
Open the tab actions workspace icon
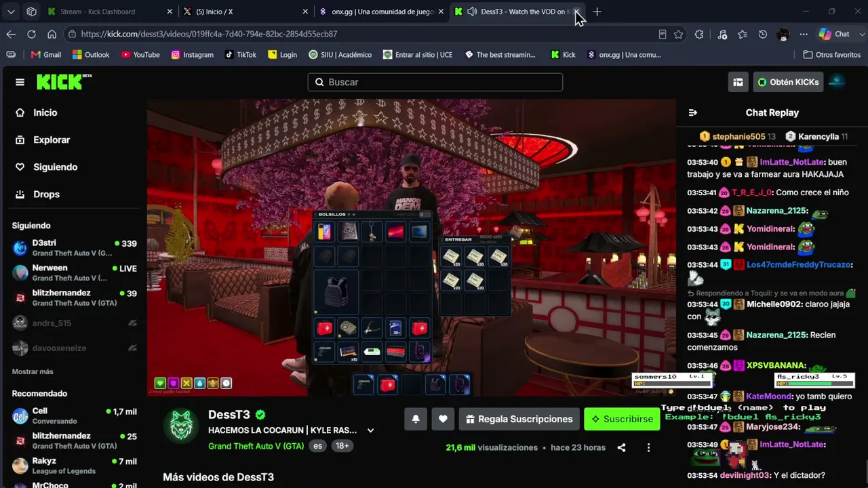[31, 12]
